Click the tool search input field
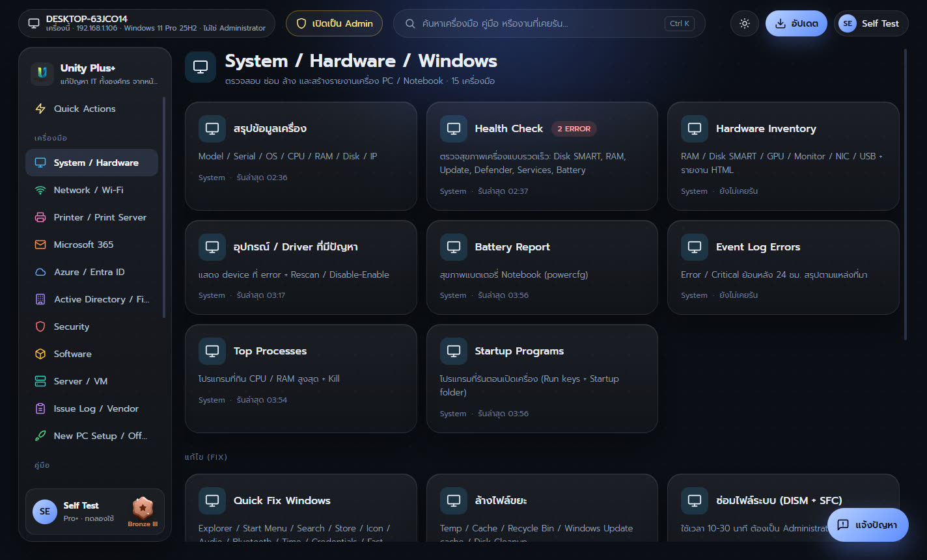The height and width of the screenshot is (560, 927). coord(549,23)
